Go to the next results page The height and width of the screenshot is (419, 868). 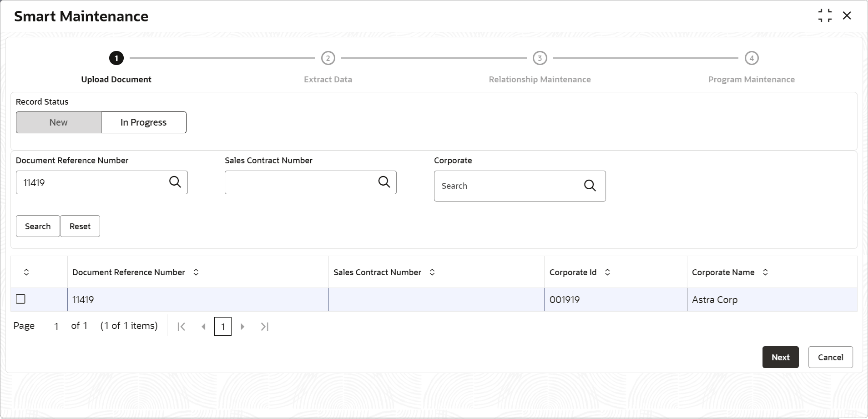tap(242, 327)
